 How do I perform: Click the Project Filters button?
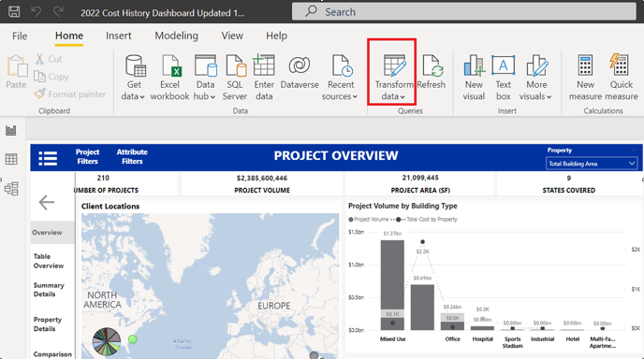pos(87,157)
